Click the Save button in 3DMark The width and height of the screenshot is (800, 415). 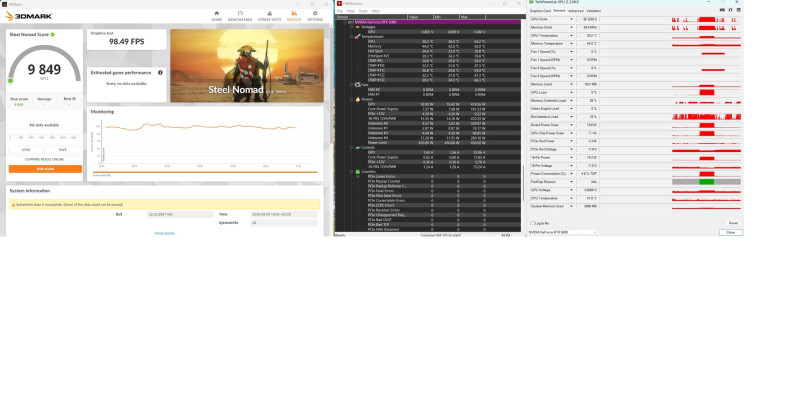pyautogui.click(x=63, y=150)
